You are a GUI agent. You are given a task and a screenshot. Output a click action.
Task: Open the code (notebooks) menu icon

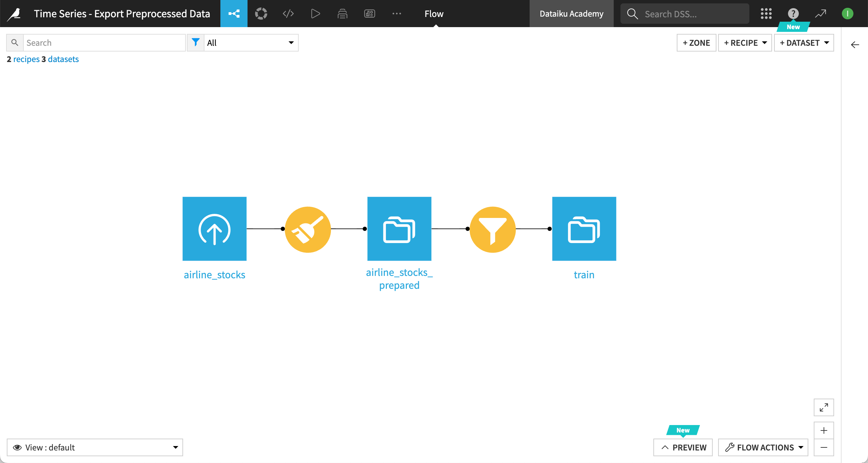click(288, 14)
